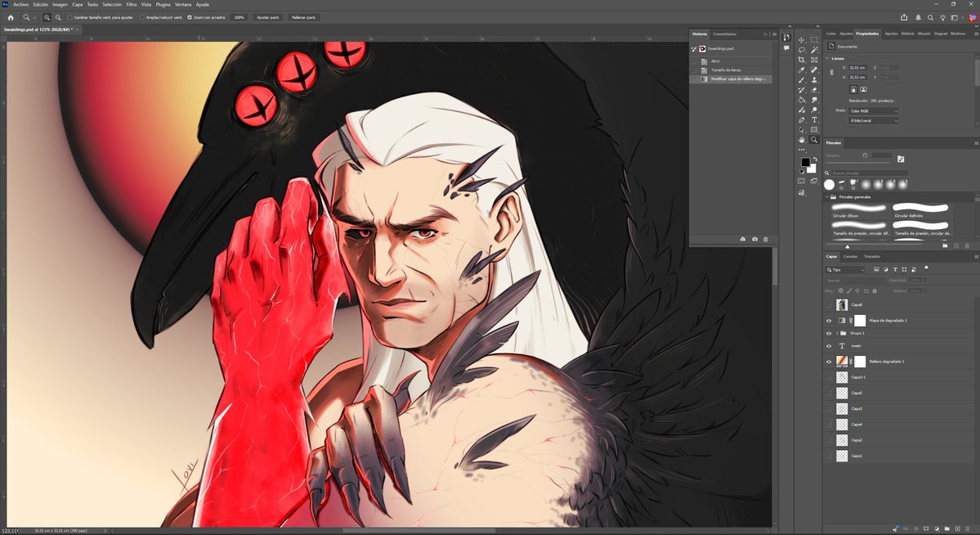Switch to the Trazados tab

(872, 257)
